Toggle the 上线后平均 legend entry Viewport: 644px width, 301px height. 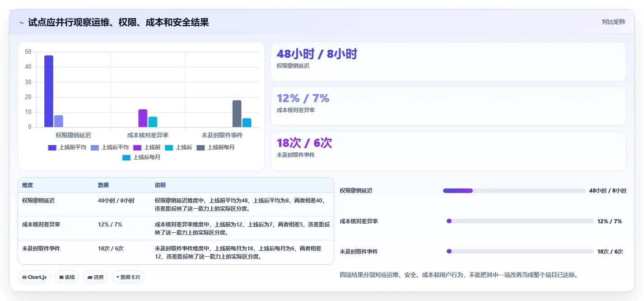(110, 147)
